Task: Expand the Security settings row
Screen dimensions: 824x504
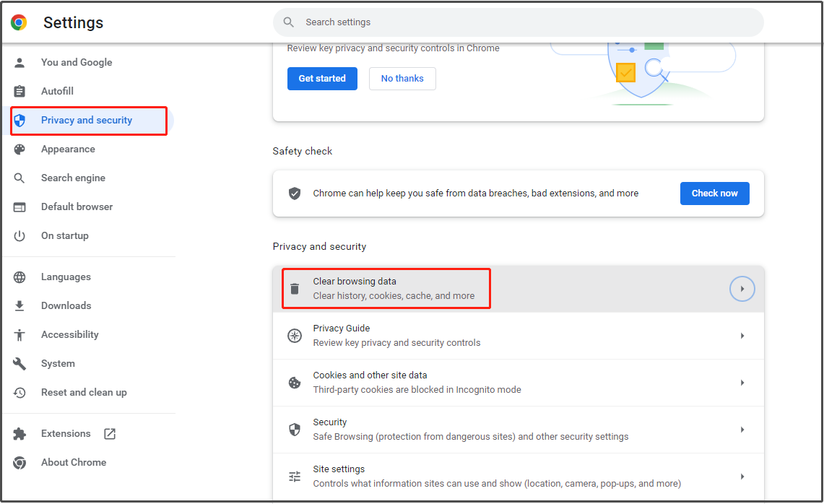Action: pyautogui.click(x=742, y=429)
